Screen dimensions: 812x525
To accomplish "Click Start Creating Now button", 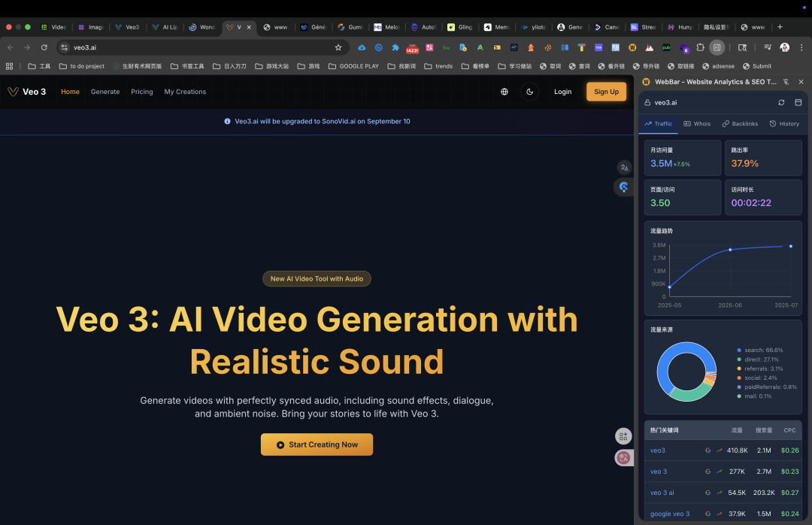I will coord(317,445).
